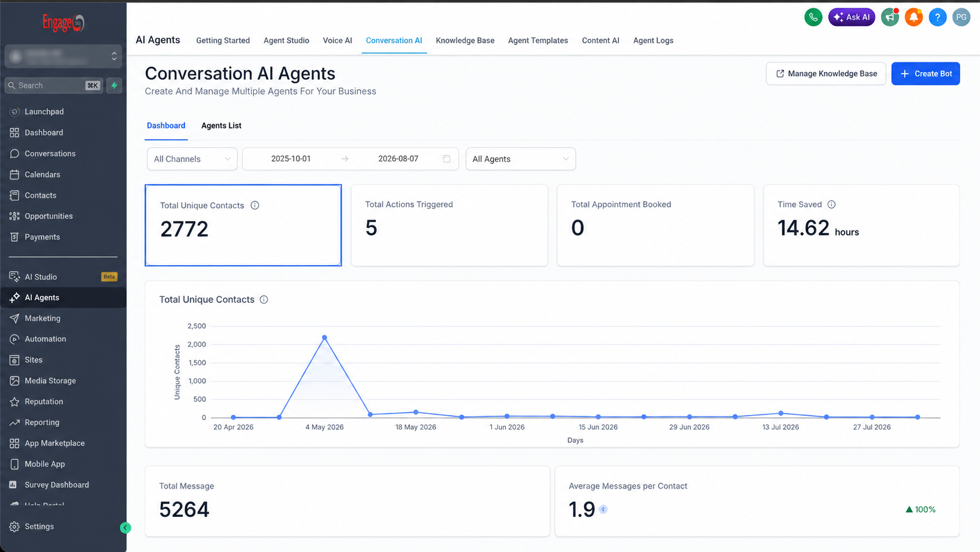Select the Total Appointment Booked card
This screenshot has height=552, width=980.
tap(655, 225)
